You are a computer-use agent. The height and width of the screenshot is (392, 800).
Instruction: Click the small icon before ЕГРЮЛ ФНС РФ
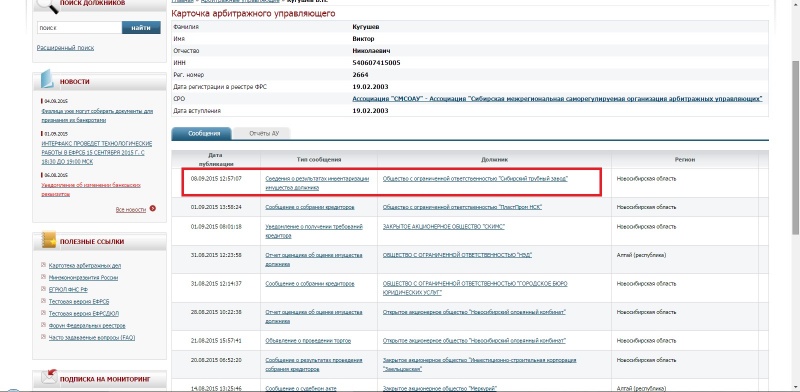[43, 289]
